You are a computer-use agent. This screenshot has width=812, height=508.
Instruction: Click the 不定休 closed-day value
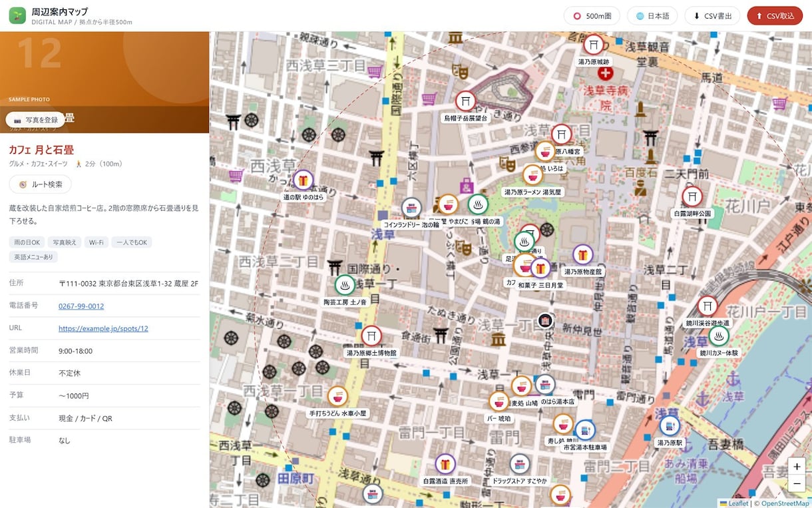coord(69,373)
